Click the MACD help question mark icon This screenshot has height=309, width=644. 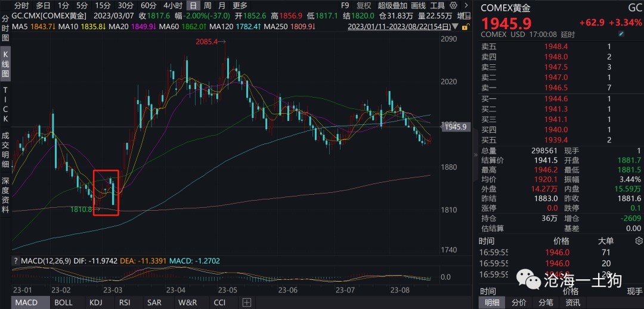tap(16, 261)
